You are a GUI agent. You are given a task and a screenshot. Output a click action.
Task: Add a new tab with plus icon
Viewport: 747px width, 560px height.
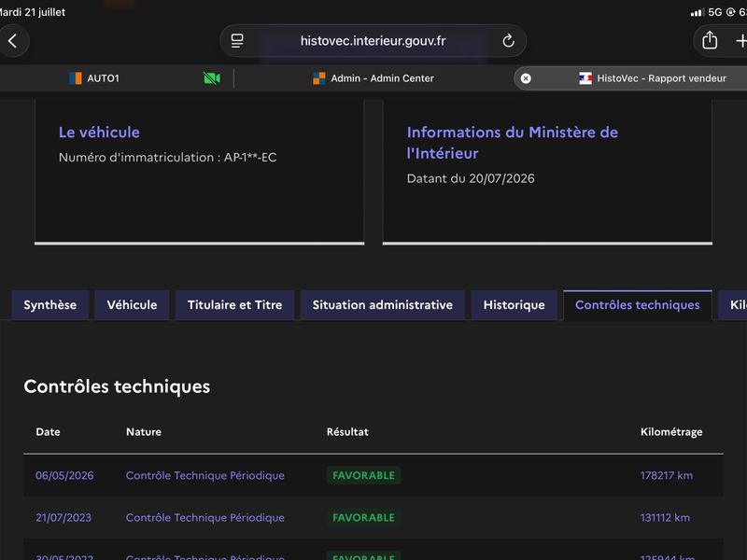tap(740, 41)
